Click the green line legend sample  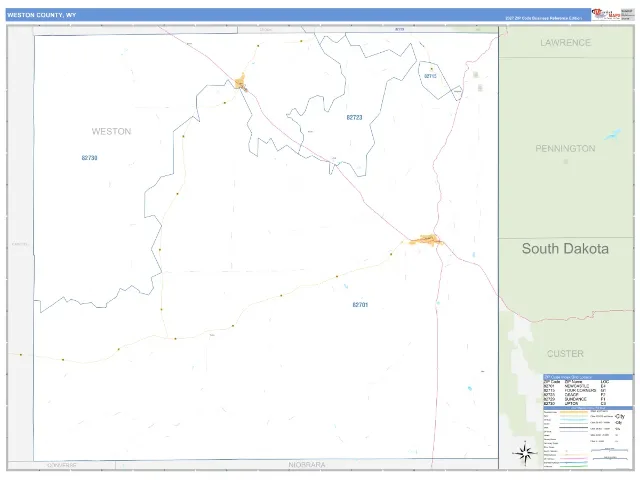click(574, 466)
